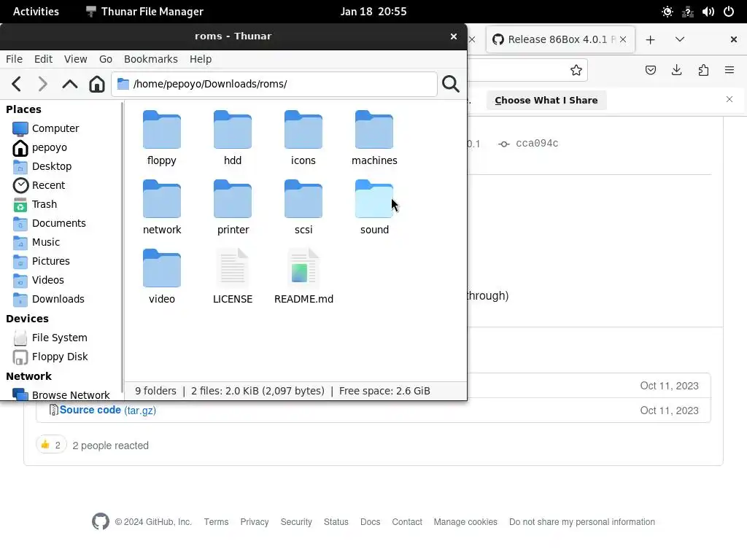Screen dimensions: 747x560
Task: Open browser downloads panel
Action: click(677, 71)
